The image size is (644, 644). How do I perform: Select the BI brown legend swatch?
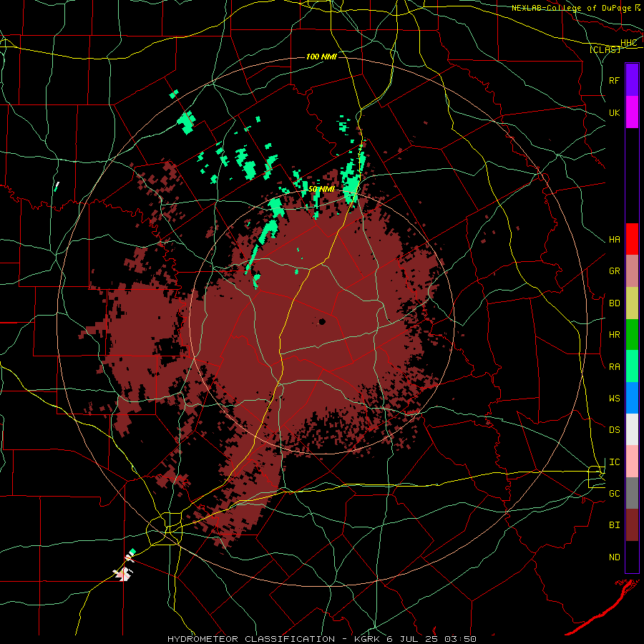coord(632,525)
